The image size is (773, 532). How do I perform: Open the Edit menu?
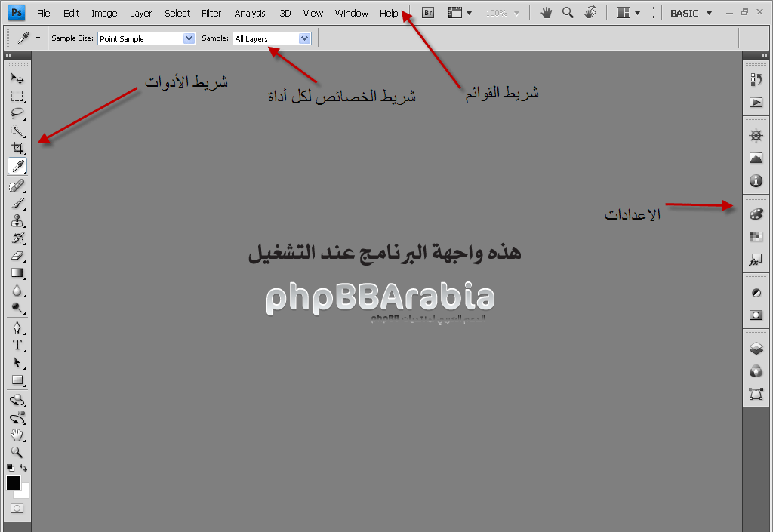[71, 14]
